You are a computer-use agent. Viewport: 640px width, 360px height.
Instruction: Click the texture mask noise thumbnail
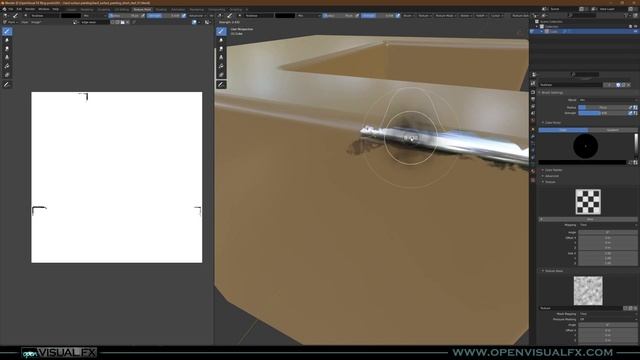(588, 291)
